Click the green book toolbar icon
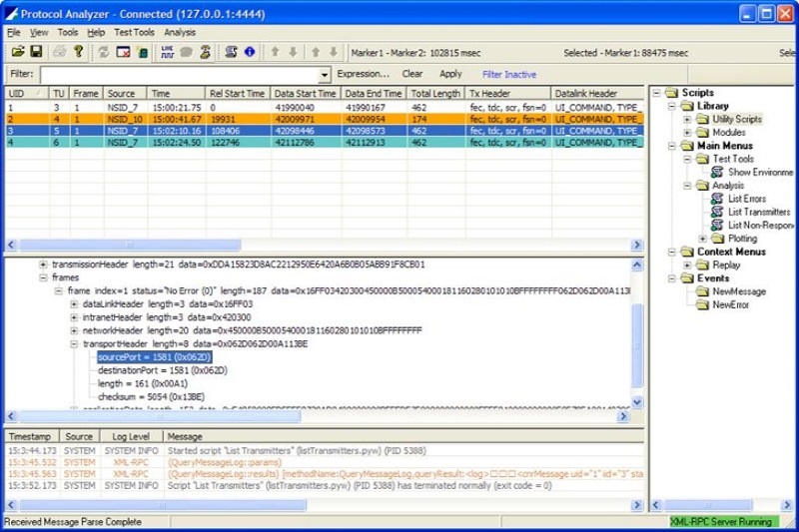Screen dimensions: 799x532 (x=143, y=52)
